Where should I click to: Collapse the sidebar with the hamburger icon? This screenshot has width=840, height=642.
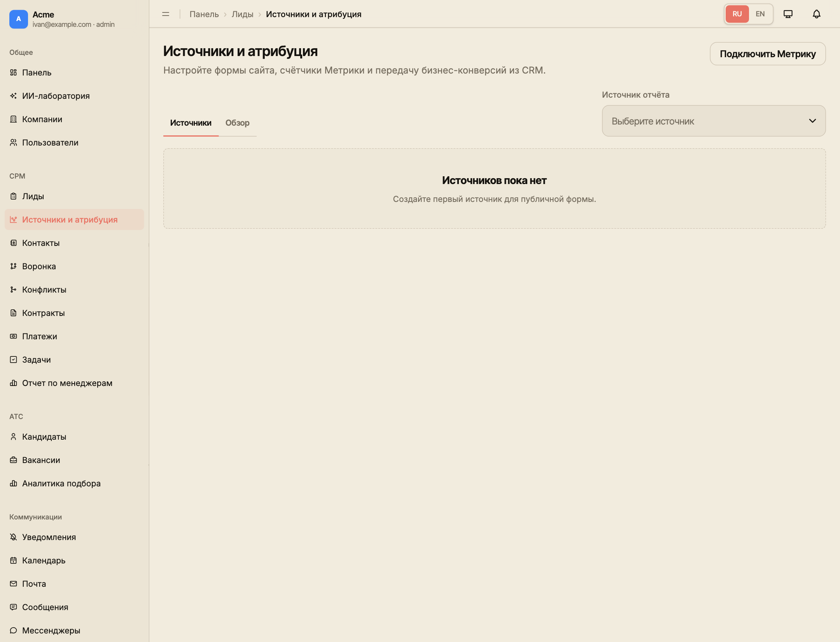pyautogui.click(x=166, y=14)
